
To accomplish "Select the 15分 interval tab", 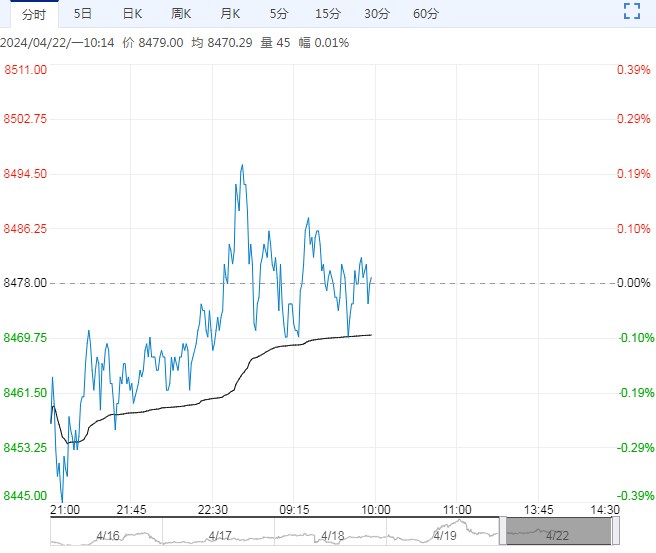I will (327, 13).
